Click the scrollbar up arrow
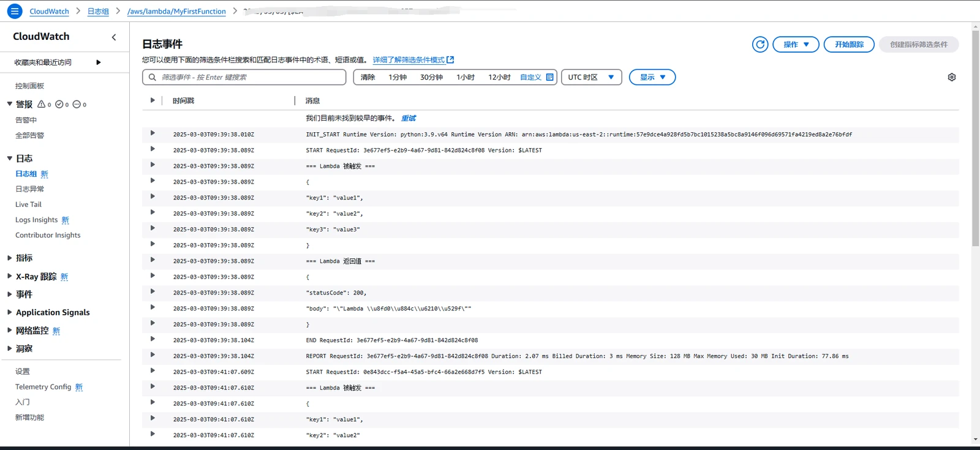This screenshot has height=450, width=980. click(x=975, y=26)
